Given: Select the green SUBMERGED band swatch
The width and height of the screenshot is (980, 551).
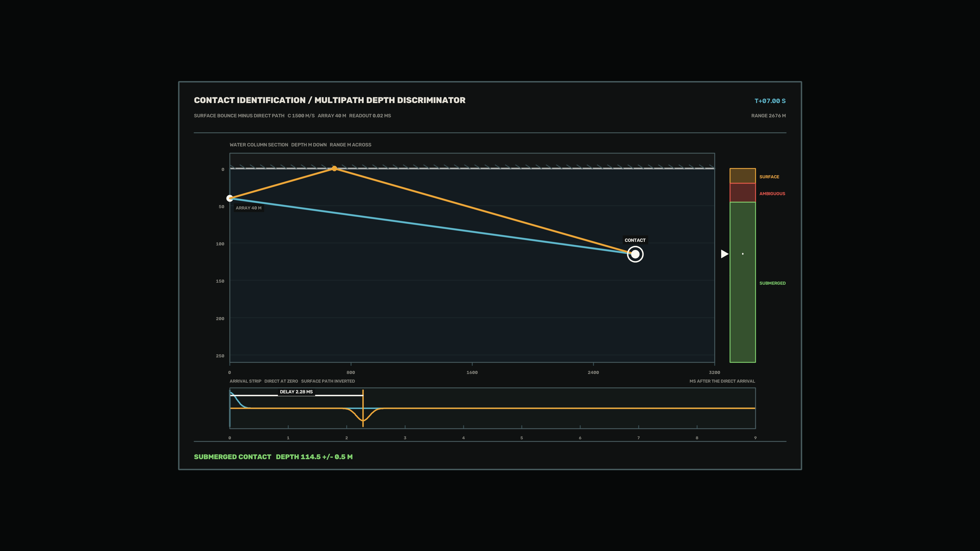Looking at the screenshot, I should click(x=742, y=282).
